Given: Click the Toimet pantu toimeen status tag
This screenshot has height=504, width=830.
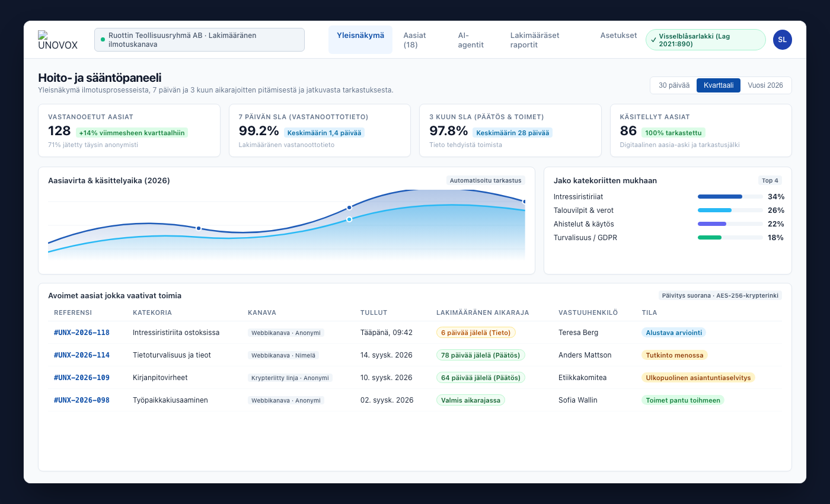Looking at the screenshot, I should 683,400.
